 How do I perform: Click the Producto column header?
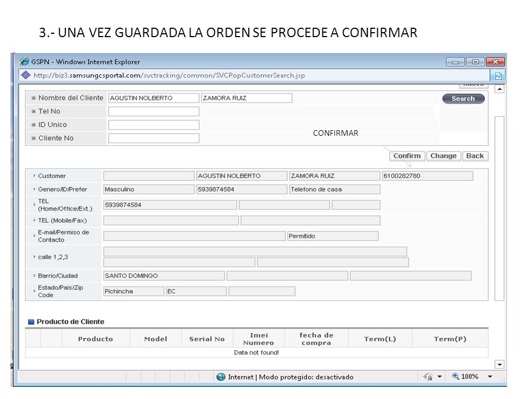tap(95, 339)
